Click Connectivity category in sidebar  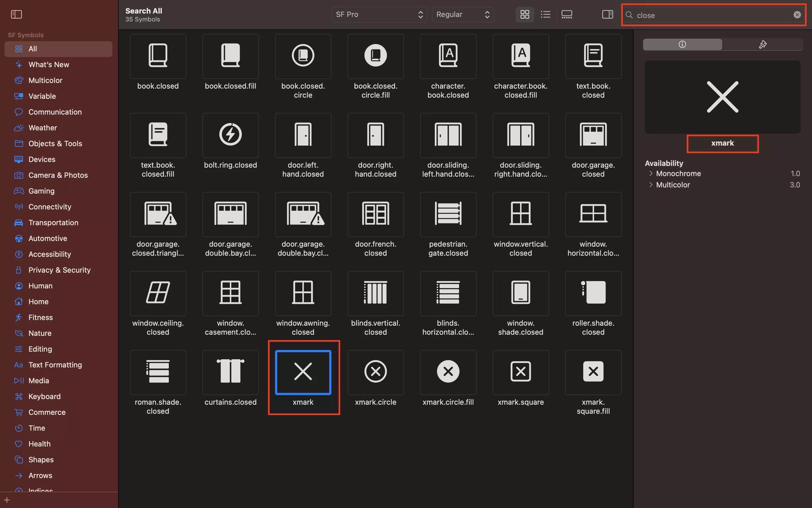[x=50, y=207]
